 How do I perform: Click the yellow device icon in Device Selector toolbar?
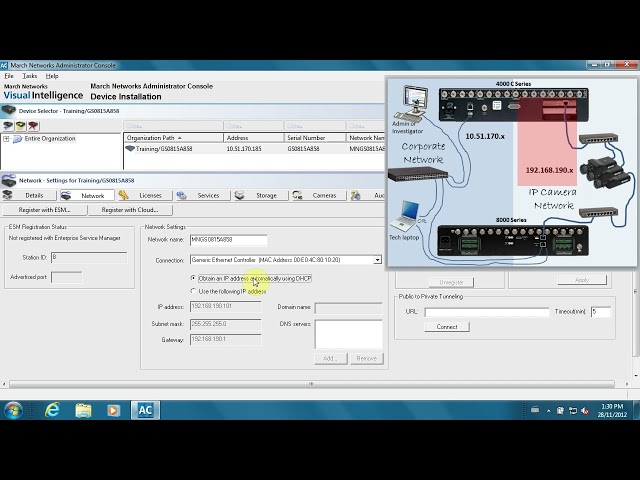[20, 126]
